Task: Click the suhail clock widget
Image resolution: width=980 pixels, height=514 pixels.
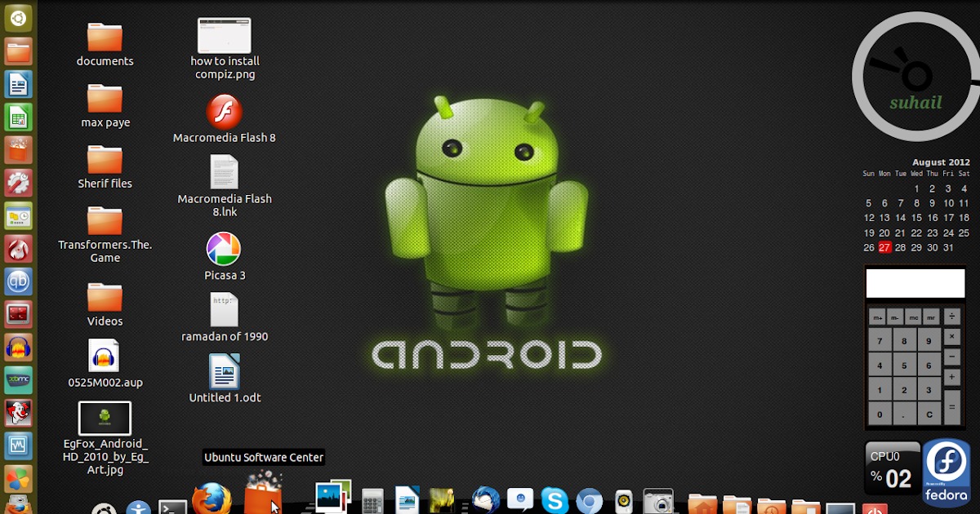Action: click(x=915, y=78)
